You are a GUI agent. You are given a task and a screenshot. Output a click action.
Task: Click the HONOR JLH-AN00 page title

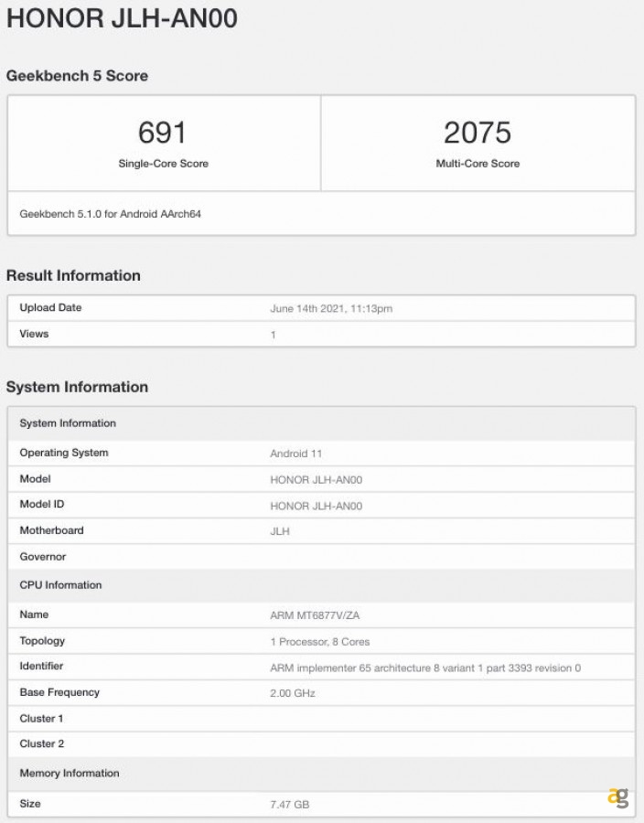pos(122,18)
